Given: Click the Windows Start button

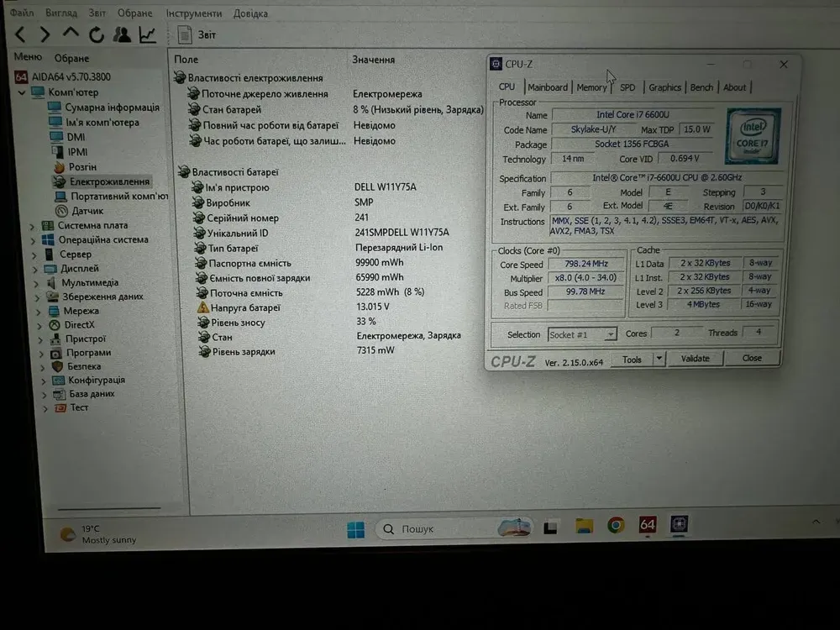Looking at the screenshot, I should (355, 529).
